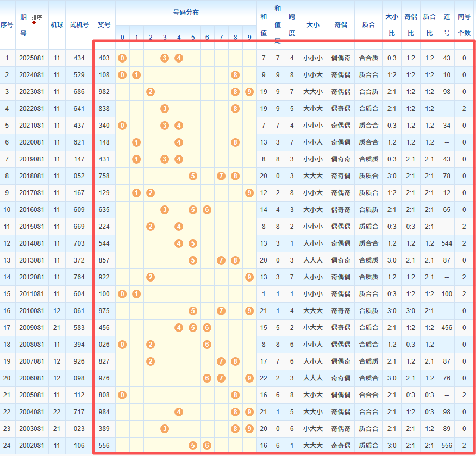
Task: Click the red 排序 sort arrow
Action: (34, 23)
